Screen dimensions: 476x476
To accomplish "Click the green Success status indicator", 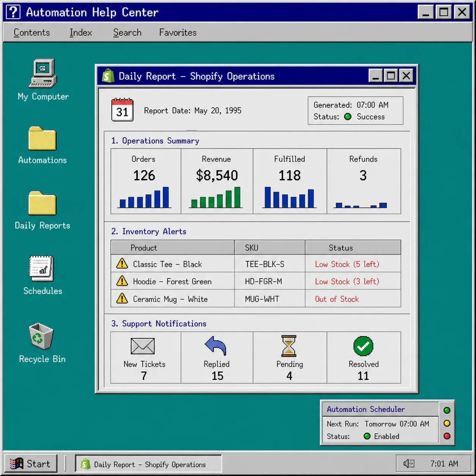I will [x=348, y=117].
